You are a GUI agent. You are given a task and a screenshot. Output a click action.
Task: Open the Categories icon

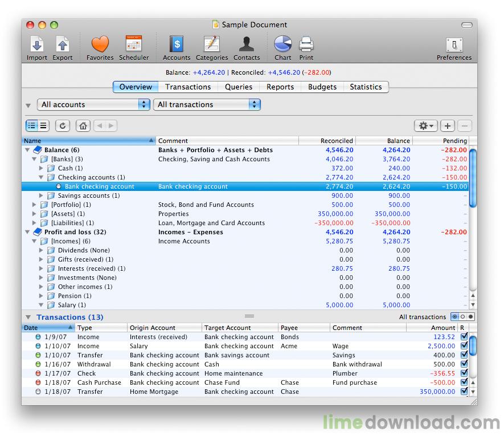coord(212,43)
